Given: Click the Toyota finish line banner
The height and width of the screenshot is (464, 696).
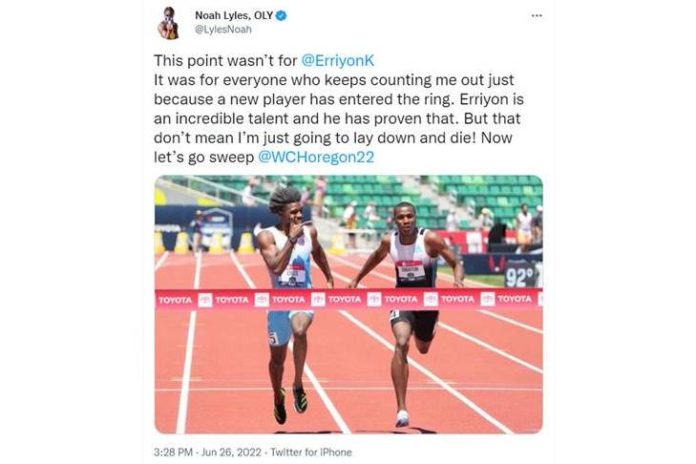Looking at the screenshot, I should tap(348, 299).
